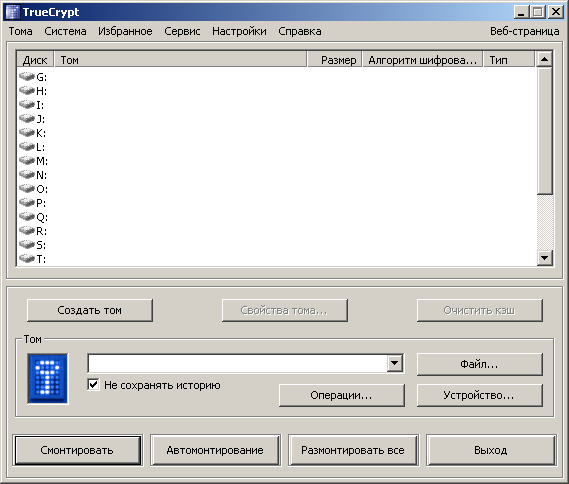Image resolution: width=569 pixels, height=484 pixels.
Task: Select the S: drive icon
Action: point(27,245)
